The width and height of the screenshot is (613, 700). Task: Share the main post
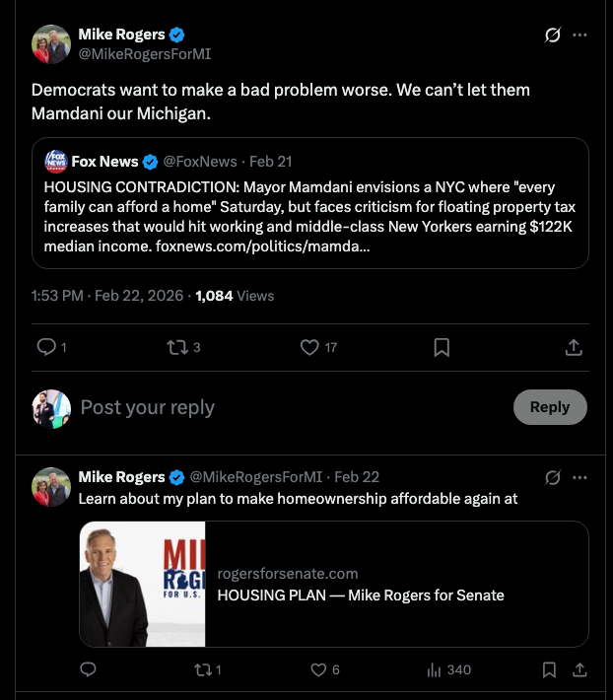[x=574, y=347]
